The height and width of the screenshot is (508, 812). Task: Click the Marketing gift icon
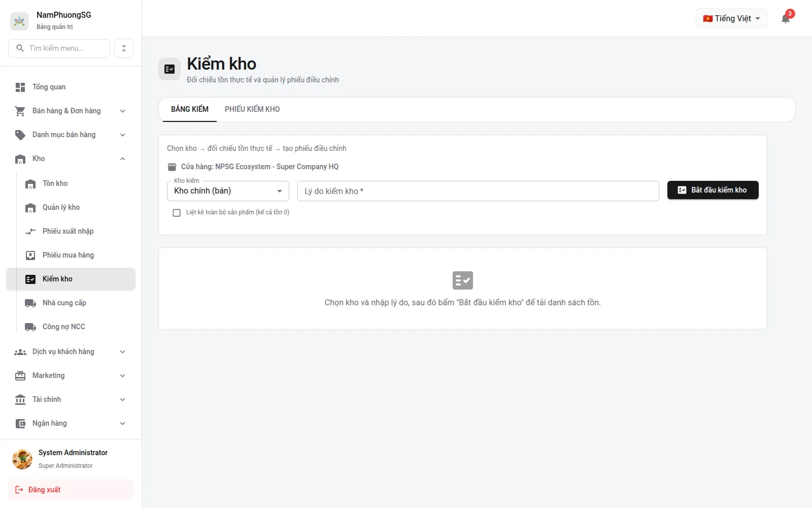pyautogui.click(x=20, y=376)
